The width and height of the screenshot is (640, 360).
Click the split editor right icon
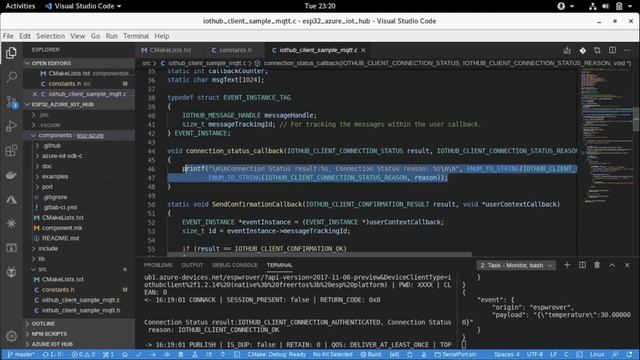(x=612, y=50)
